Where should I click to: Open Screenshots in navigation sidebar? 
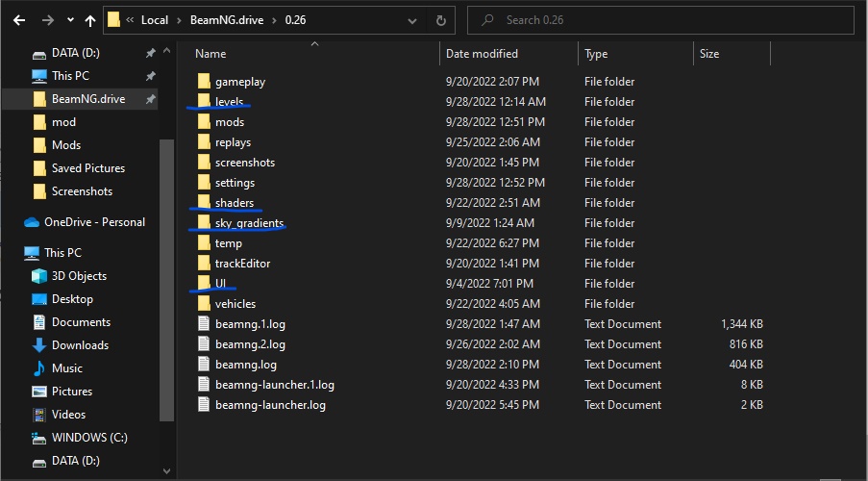pos(82,191)
